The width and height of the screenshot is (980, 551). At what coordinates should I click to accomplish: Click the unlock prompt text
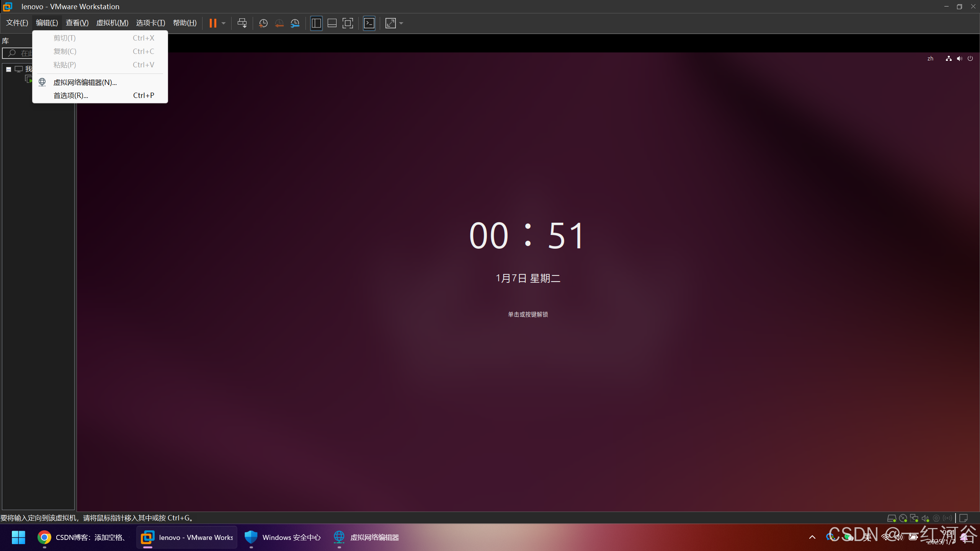point(528,314)
